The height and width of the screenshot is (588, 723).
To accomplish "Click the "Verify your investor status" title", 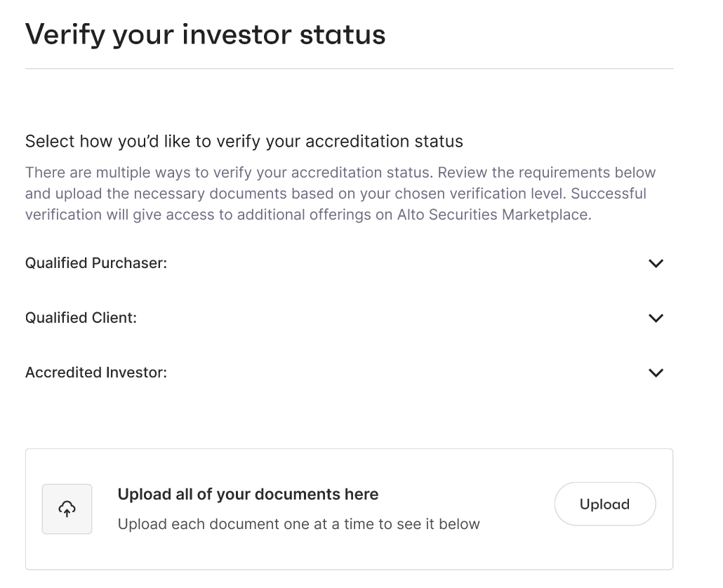I will tap(205, 34).
